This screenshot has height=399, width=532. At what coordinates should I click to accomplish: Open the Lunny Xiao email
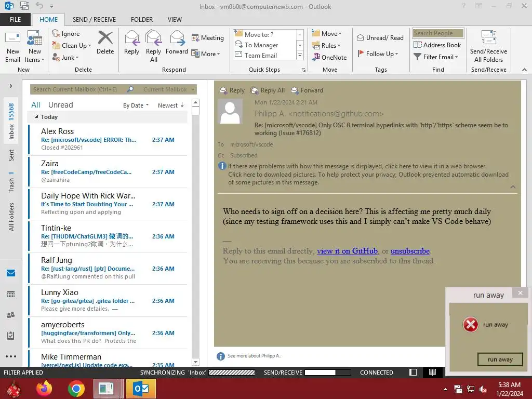(x=108, y=300)
